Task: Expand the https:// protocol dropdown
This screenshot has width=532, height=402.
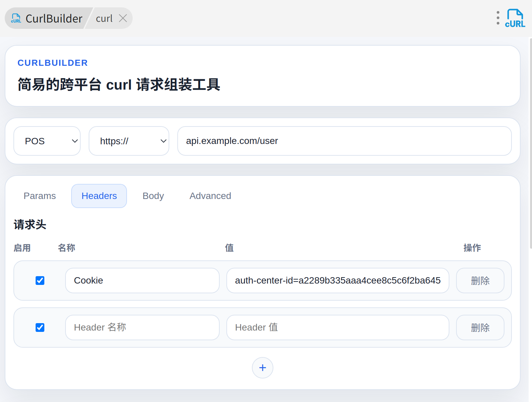Action: pyautogui.click(x=129, y=141)
